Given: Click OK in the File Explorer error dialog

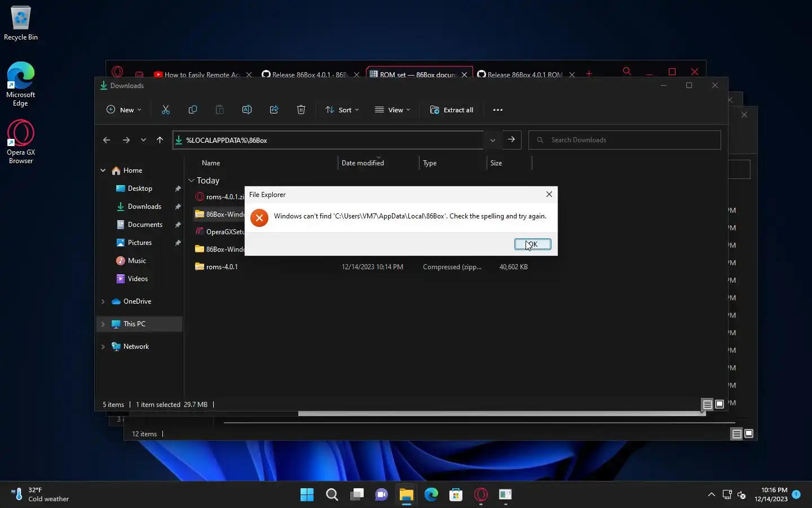Looking at the screenshot, I should [x=532, y=244].
